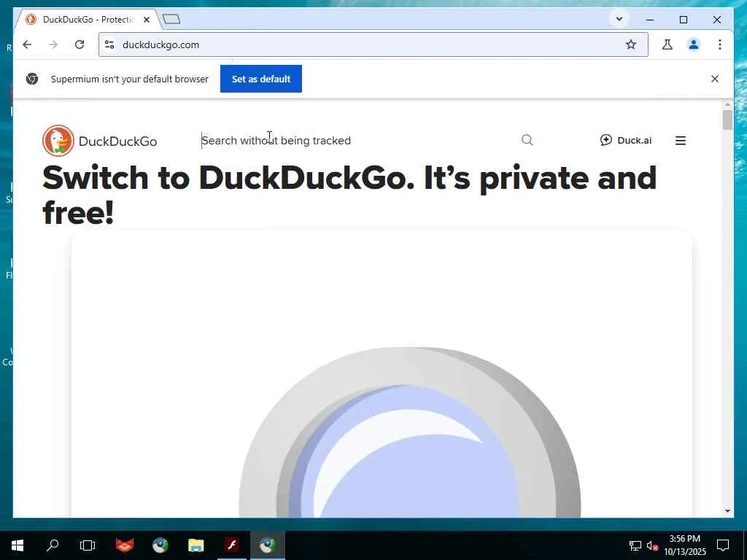
Task: Open the Windows Start menu
Action: 18,545
